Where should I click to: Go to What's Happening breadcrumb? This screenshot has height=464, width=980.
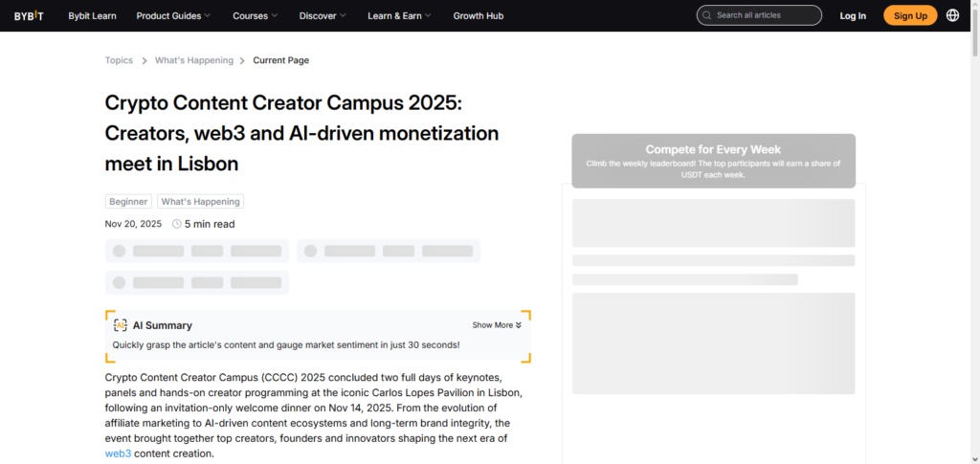pos(193,60)
